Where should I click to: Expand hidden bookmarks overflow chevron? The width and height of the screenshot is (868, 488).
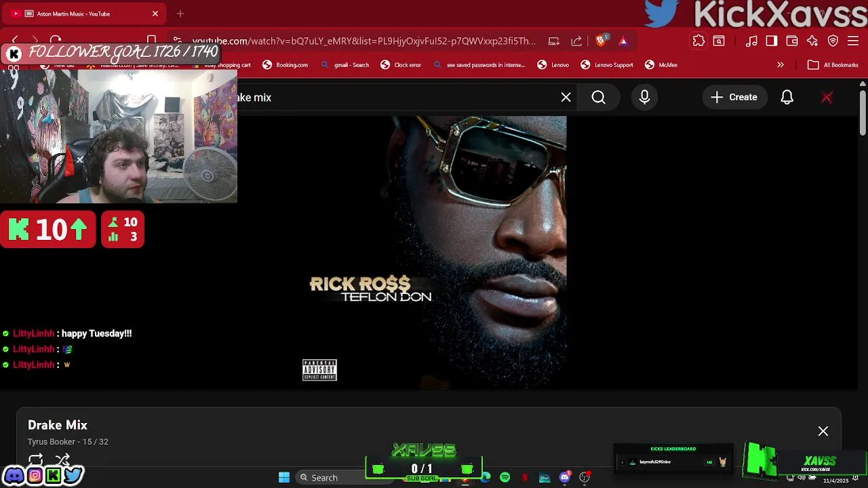tap(781, 65)
